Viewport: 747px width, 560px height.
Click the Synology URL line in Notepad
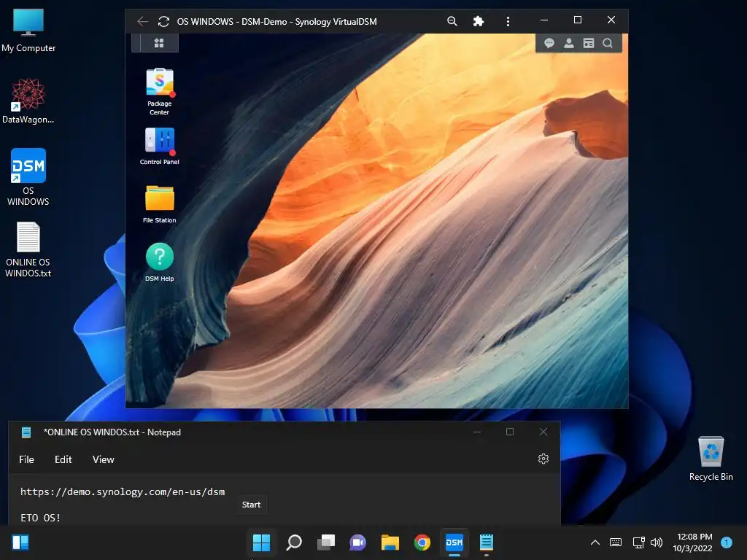123,492
